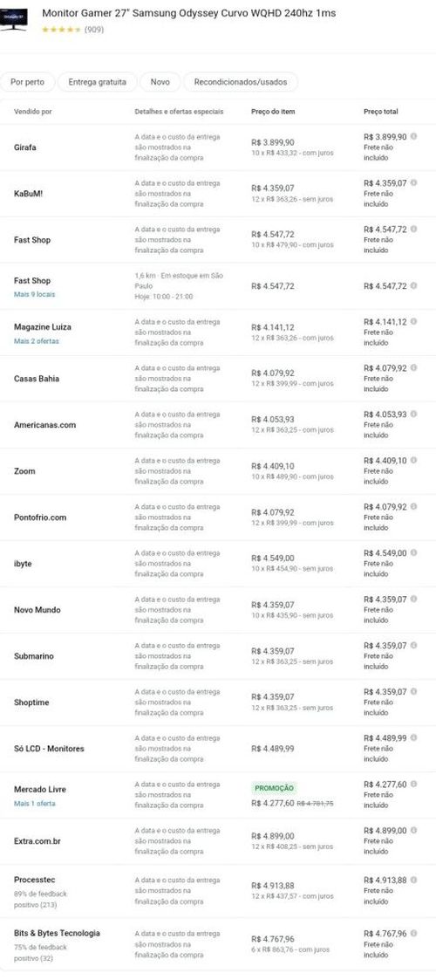
Task: Click the star rating with 909 reviews
Action: (x=61, y=30)
